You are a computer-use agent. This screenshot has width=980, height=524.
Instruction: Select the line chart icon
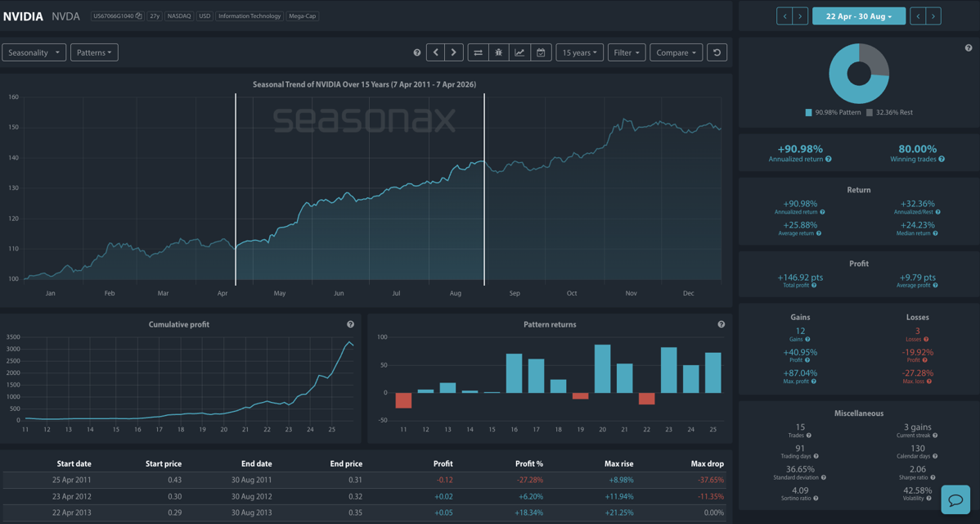520,52
